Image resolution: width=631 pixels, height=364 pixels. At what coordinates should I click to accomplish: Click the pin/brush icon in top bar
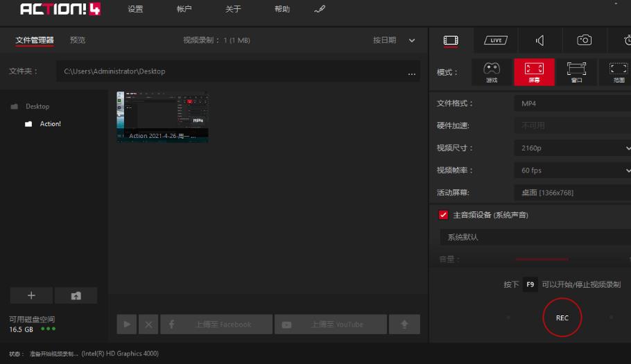320,9
